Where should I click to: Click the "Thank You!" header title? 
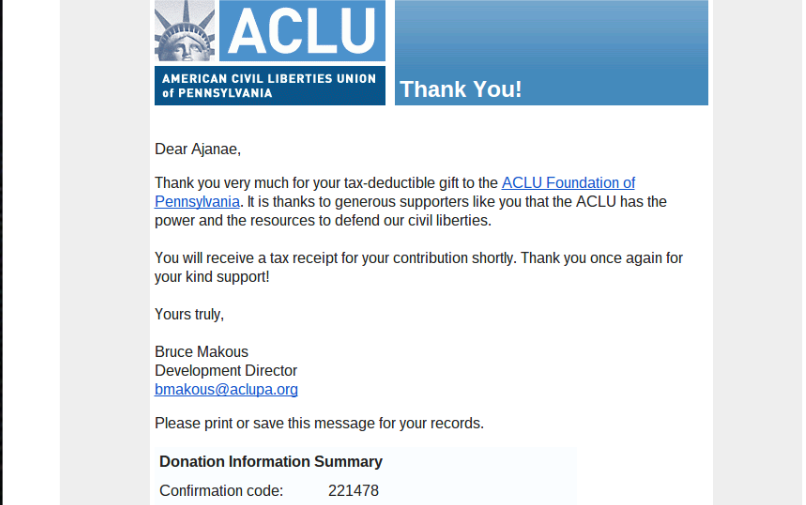(x=460, y=89)
